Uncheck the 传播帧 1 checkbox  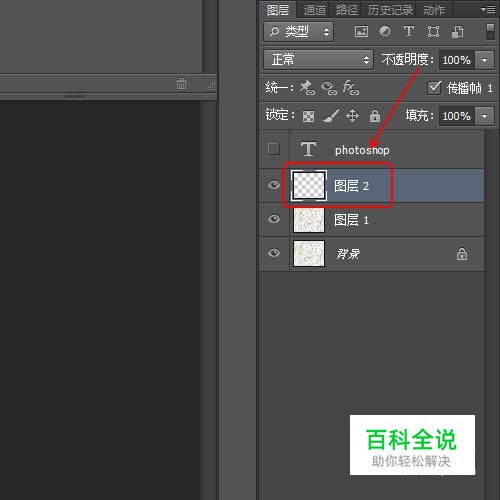[x=434, y=88]
